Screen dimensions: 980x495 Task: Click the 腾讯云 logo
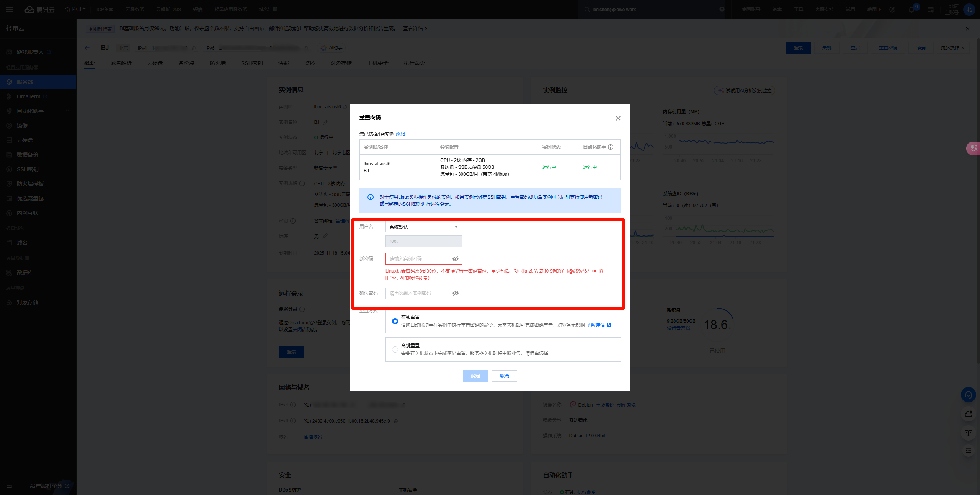[40, 10]
